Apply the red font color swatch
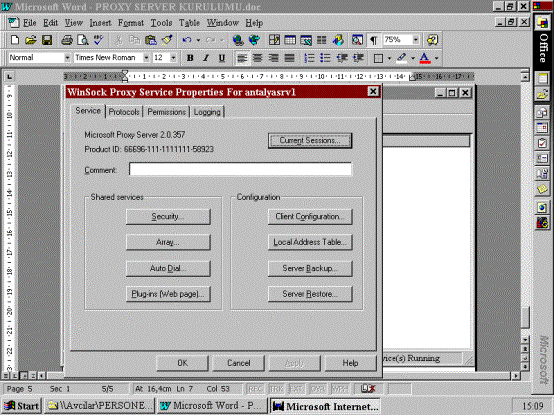 point(425,58)
